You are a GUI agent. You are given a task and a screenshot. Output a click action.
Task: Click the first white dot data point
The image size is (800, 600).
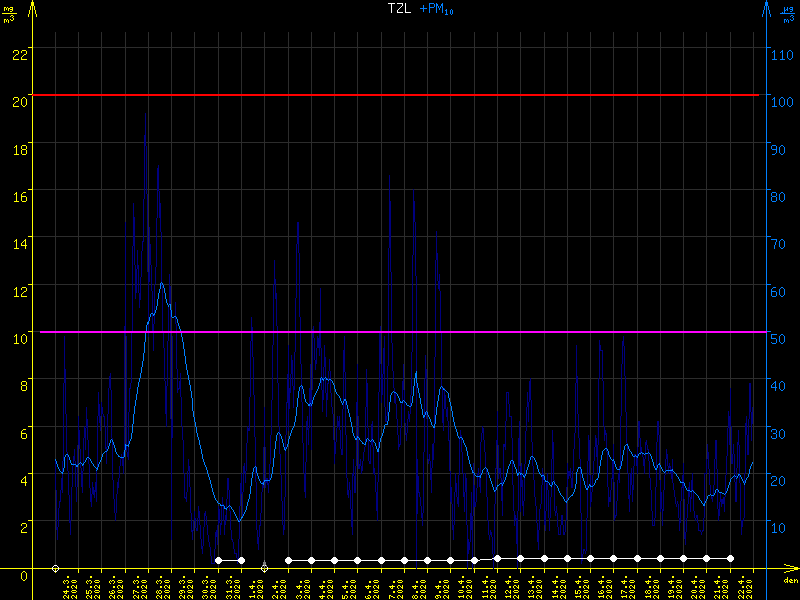218,560
